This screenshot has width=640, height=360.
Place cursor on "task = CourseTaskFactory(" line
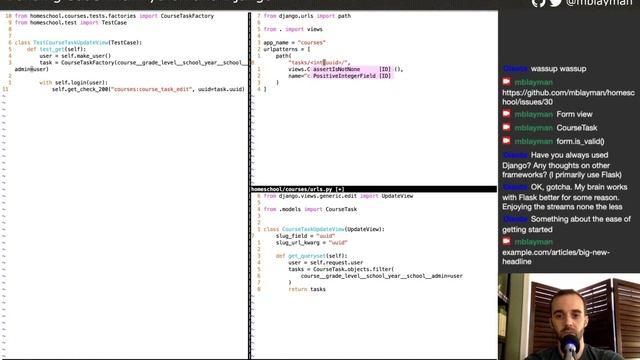(x=143, y=62)
